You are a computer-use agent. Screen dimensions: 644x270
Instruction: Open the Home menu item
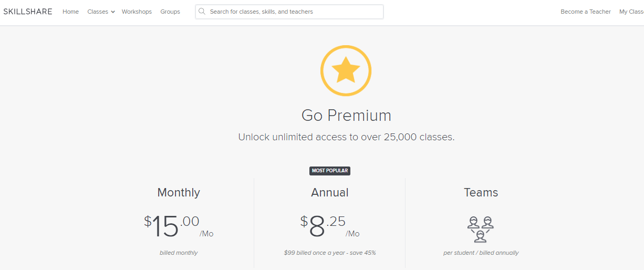(x=70, y=12)
